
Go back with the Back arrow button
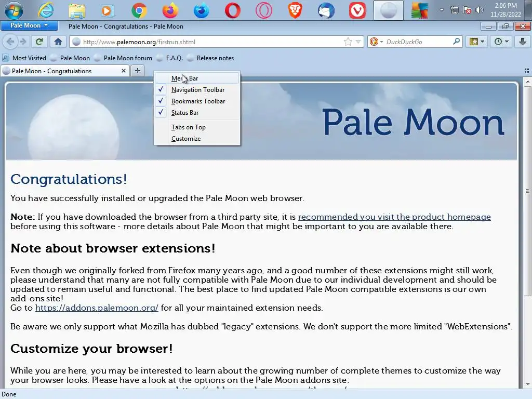[10, 42]
